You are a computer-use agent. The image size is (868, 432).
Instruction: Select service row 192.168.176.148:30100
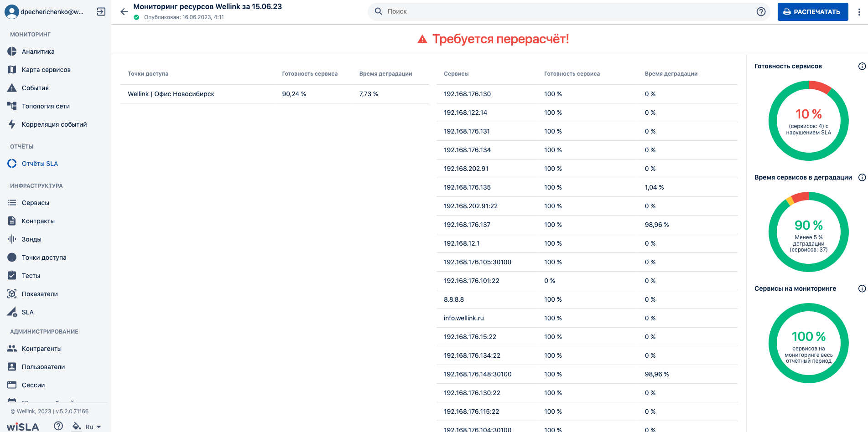587,374
